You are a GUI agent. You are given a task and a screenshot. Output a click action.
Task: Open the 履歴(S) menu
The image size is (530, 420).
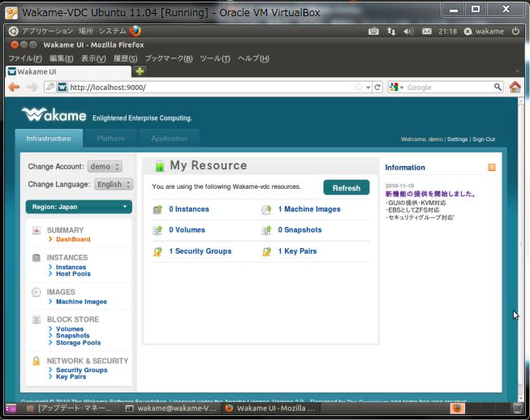[126, 58]
